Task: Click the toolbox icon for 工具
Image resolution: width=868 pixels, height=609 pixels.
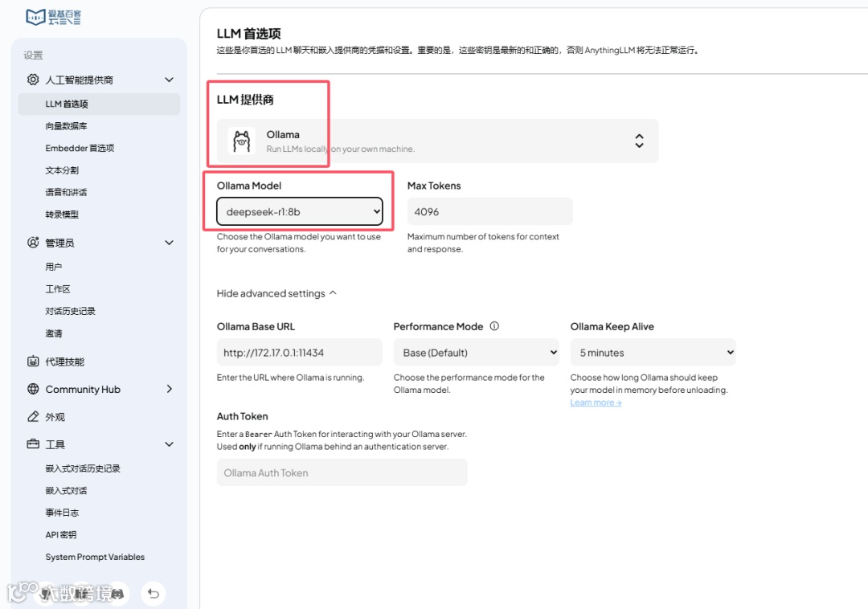Action: (x=33, y=444)
